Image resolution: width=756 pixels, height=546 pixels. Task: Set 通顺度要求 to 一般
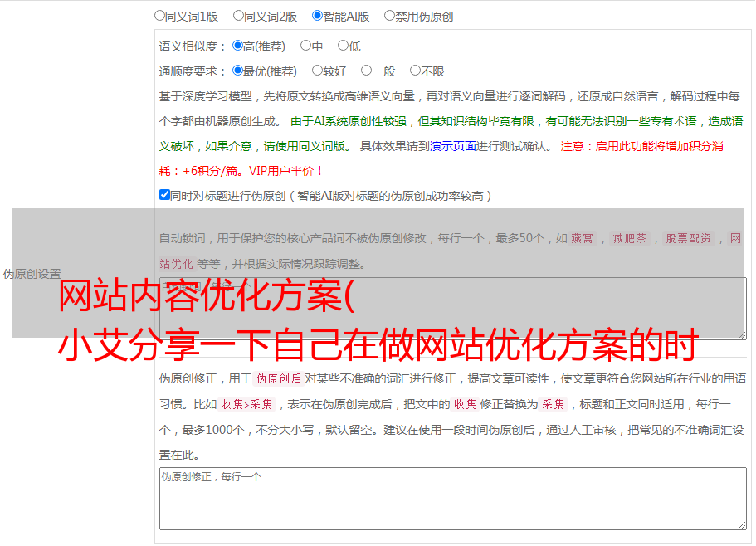367,71
